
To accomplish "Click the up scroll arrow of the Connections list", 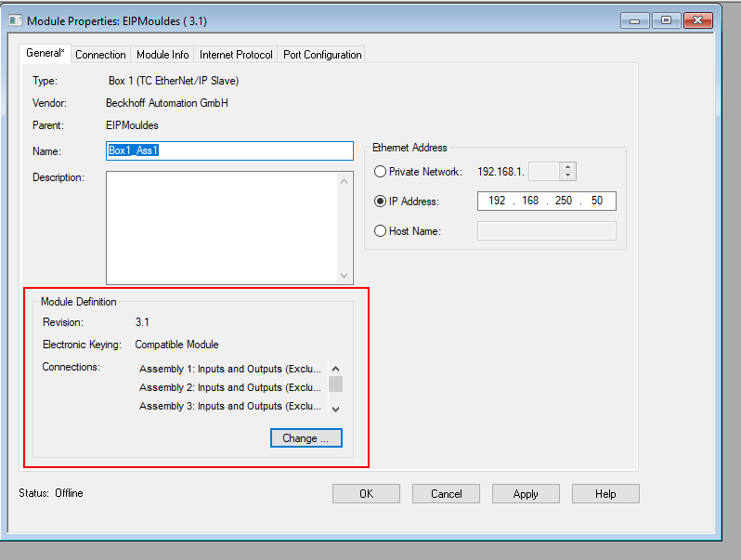I will point(335,369).
